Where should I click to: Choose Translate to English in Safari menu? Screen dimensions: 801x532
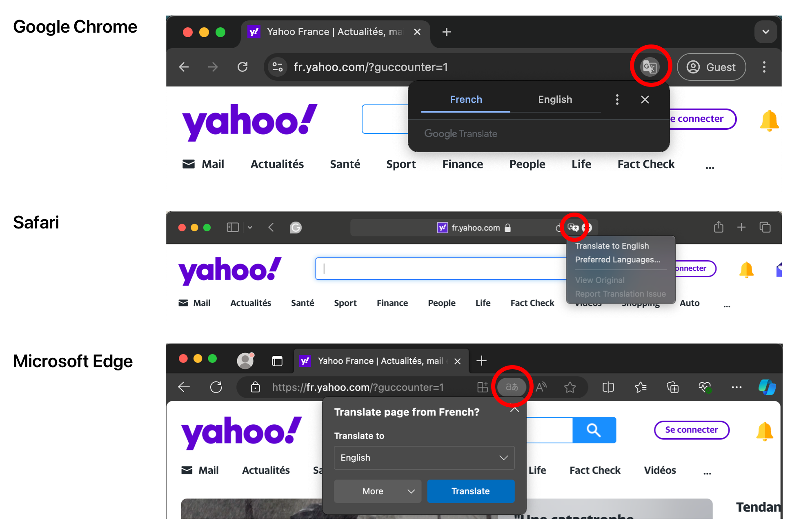pyautogui.click(x=612, y=246)
